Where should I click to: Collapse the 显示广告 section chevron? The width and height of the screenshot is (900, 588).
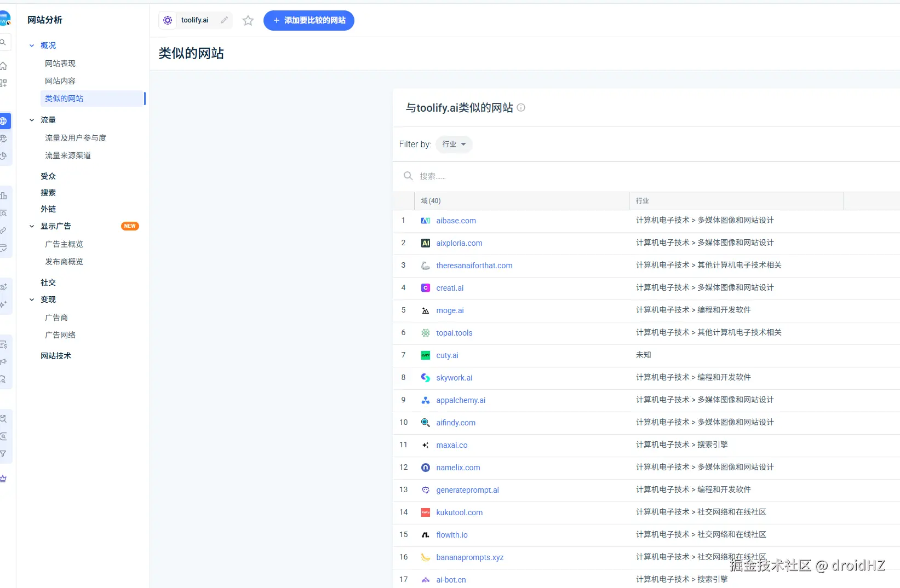pyautogui.click(x=32, y=226)
